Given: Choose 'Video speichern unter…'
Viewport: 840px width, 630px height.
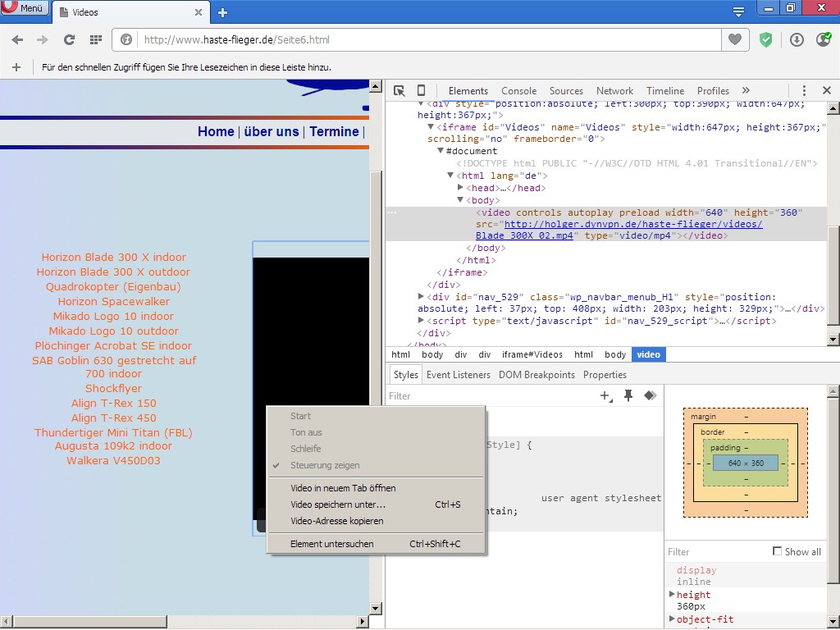Looking at the screenshot, I should tap(377, 504).
